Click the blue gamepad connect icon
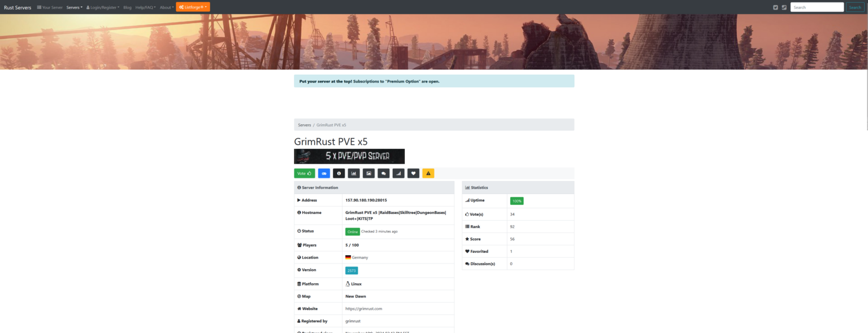 (324, 173)
